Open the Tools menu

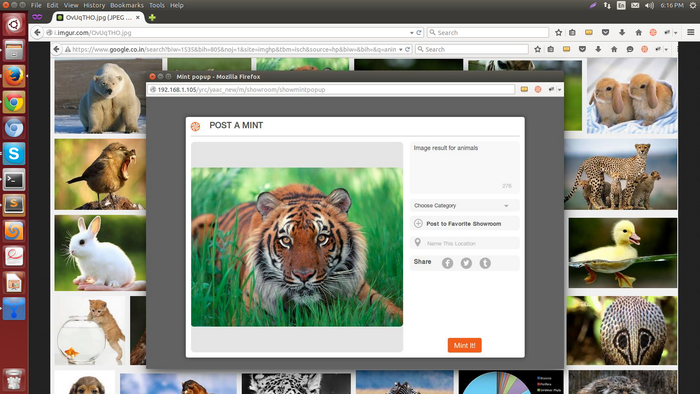(157, 5)
